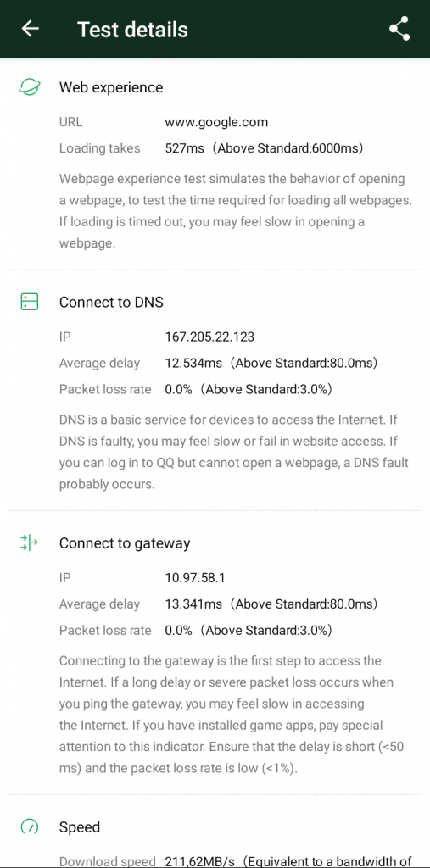Tap the Speed gauge icon

(x=30, y=827)
